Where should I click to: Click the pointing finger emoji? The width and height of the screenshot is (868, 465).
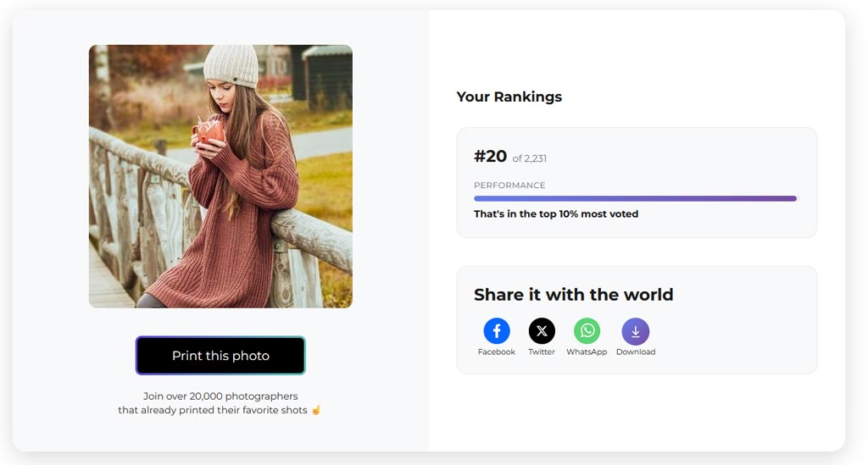316,411
